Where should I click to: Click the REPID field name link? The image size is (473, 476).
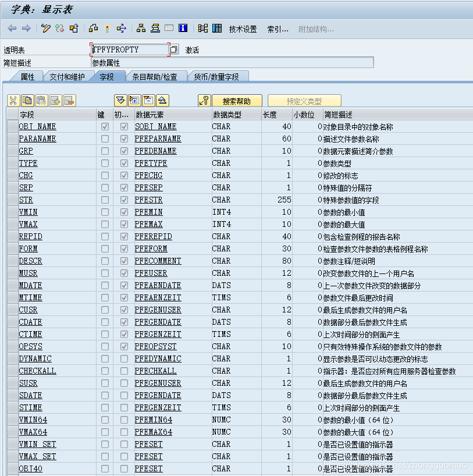coord(31,236)
